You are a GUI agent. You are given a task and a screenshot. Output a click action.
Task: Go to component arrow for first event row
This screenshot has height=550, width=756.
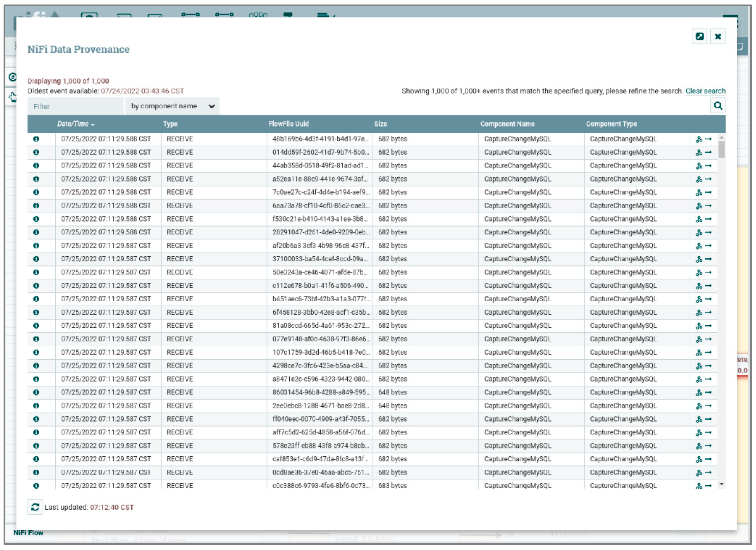pyautogui.click(x=708, y=139)
